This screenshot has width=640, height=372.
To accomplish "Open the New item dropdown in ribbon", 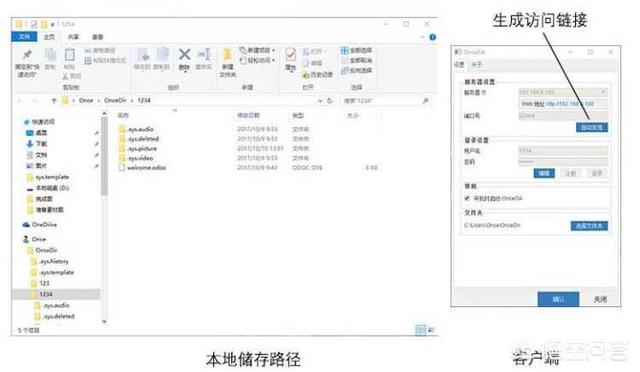I will pos(257,50).
